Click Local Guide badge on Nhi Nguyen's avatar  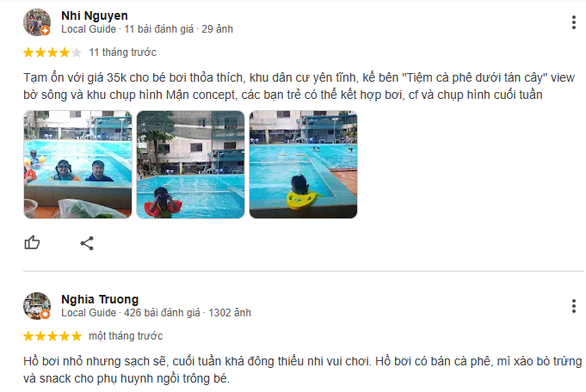coord(46,31)
